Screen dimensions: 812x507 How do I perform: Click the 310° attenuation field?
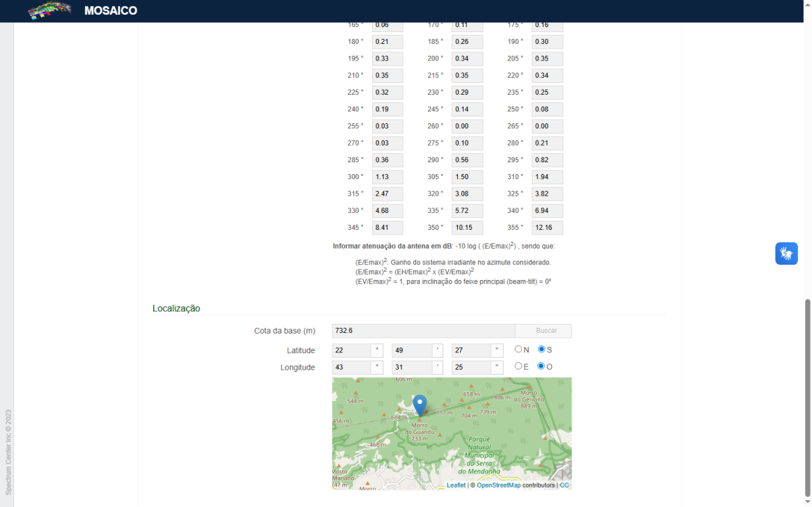[547, 177]
